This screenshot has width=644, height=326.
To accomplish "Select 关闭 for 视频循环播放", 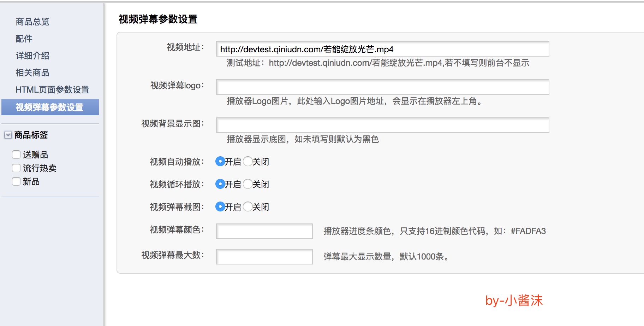I will click(x=248, y=184).
